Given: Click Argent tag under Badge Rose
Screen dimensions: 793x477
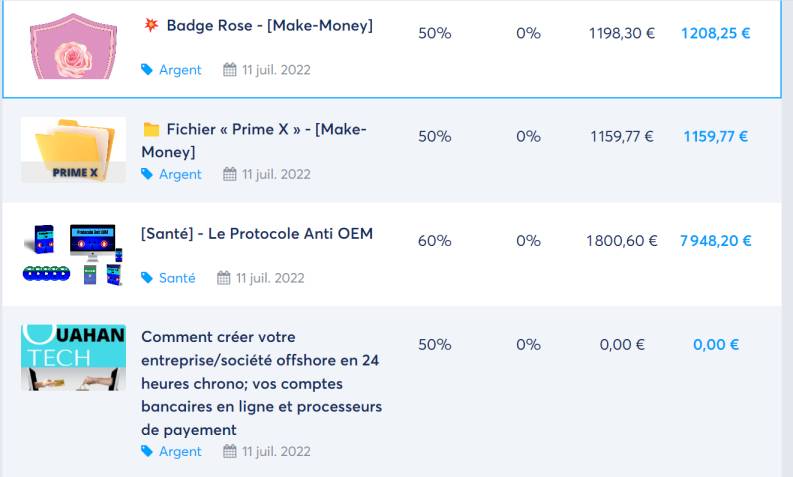Looking at the screenshot, I should [x=180, y=70].
